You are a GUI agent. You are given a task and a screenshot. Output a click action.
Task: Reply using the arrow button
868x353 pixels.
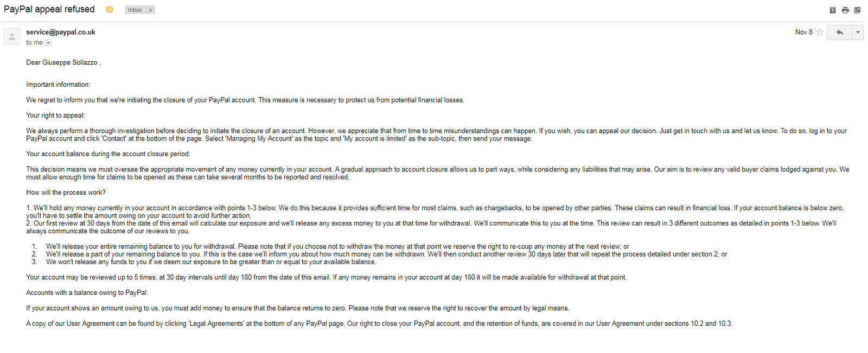[x=840, y=33]
